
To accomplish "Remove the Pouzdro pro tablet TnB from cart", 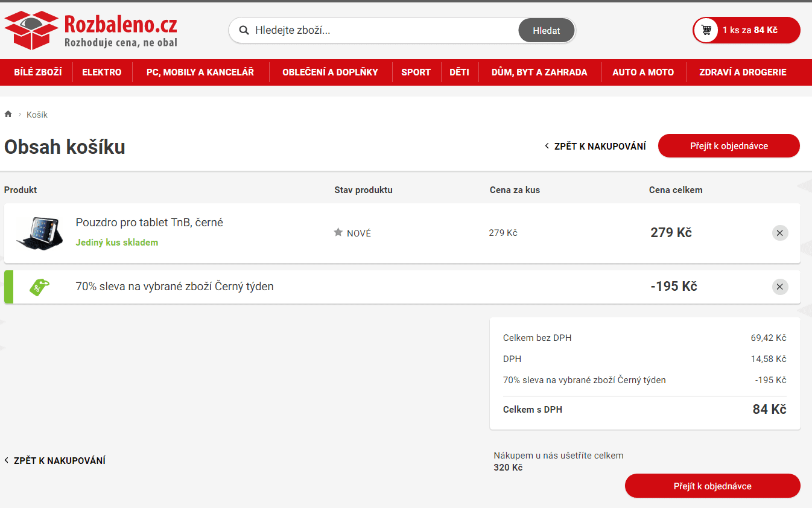I will tap(779, 232).
